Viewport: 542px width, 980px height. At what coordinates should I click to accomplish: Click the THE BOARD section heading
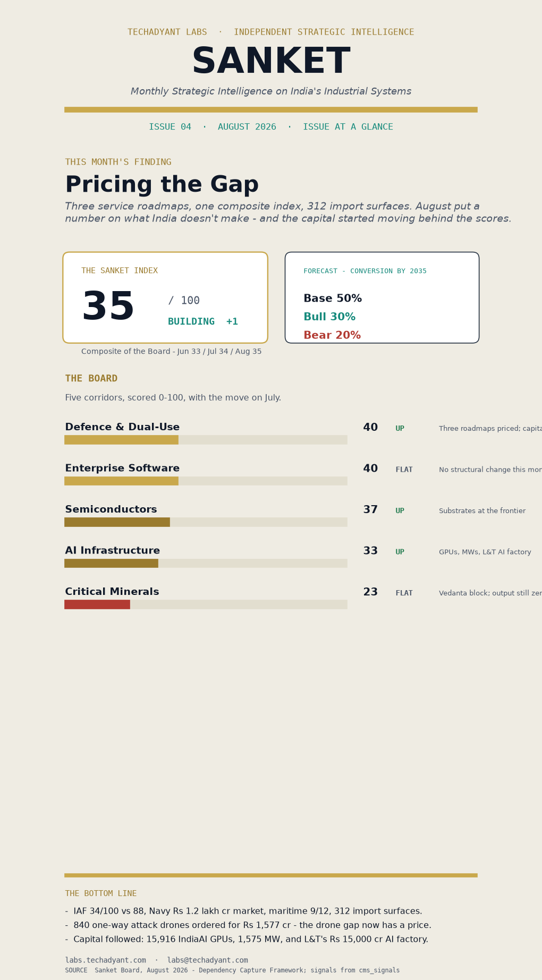[x=91, y=378]
